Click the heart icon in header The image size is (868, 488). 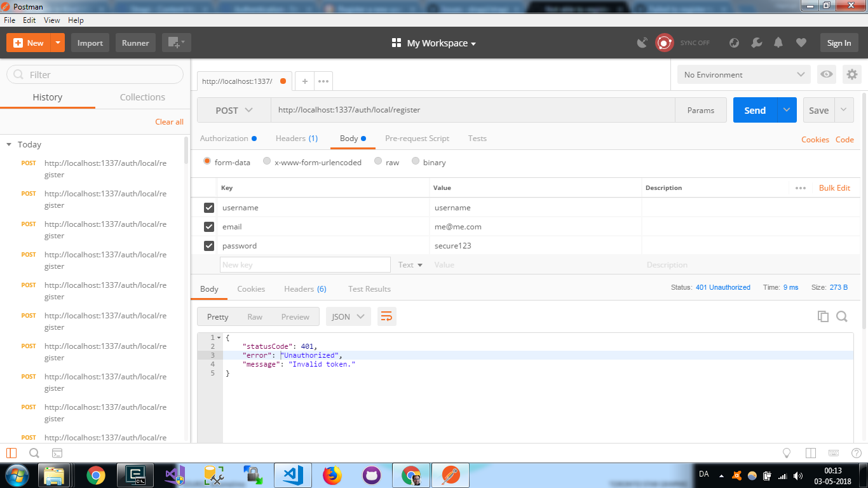[x=801, y=43]
